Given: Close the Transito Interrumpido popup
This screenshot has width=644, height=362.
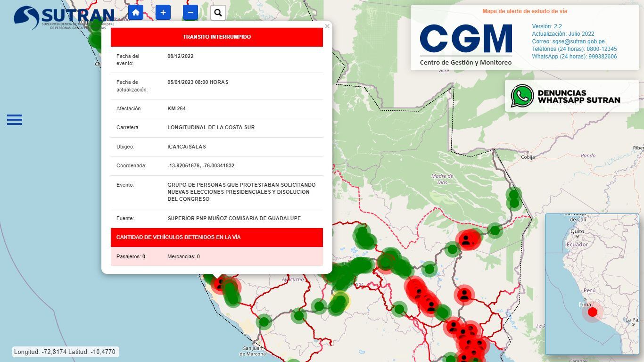Looking at the screenshot, I should [x=327, y=26].
